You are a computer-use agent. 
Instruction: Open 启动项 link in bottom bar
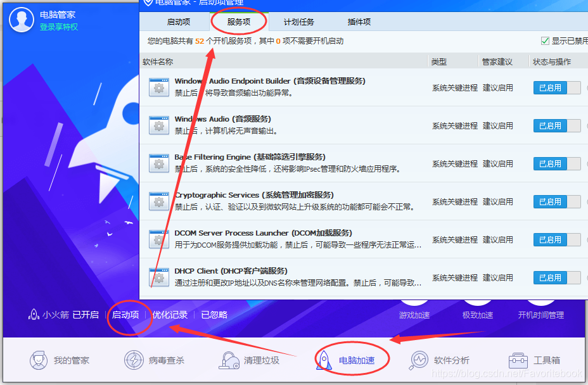click(125, 315)
